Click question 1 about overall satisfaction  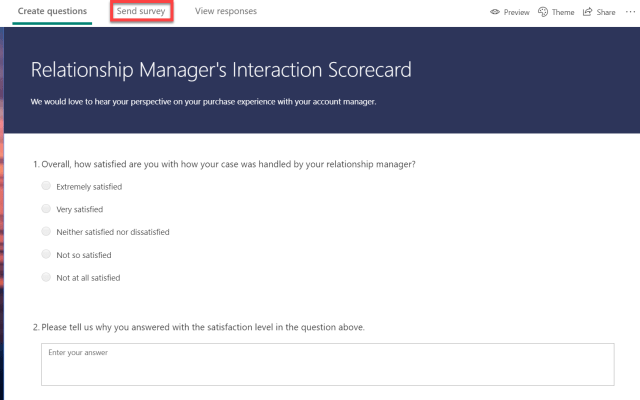click(224, 163)
